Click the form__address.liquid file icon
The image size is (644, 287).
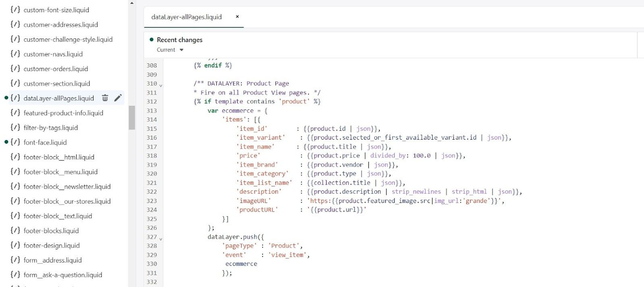[15, 260]
